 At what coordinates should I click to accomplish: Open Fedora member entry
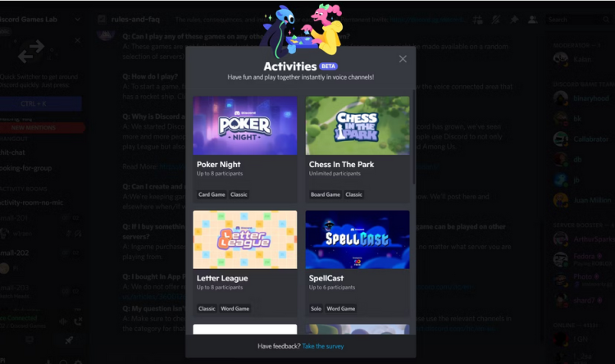[582, 259]
